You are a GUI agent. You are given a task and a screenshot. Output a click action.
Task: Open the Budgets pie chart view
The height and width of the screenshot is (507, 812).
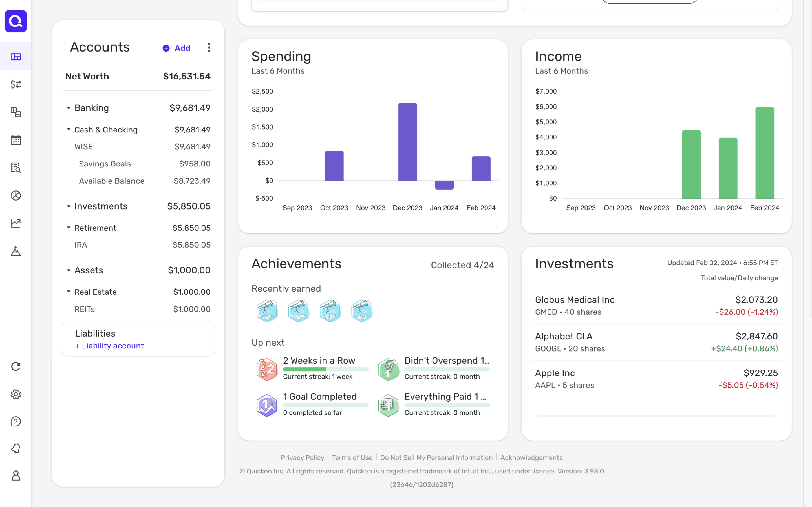[x=16, y=195]
